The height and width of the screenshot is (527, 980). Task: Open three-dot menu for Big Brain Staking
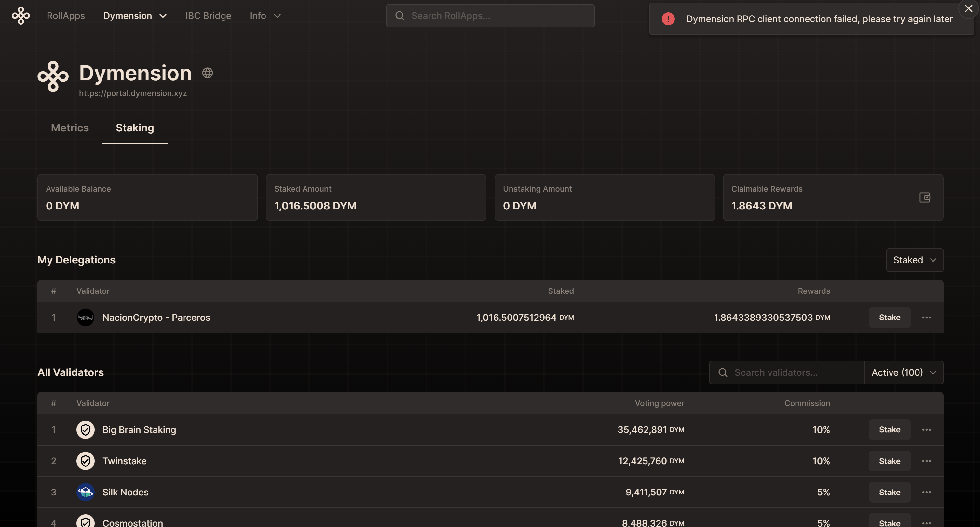[926, 430]
